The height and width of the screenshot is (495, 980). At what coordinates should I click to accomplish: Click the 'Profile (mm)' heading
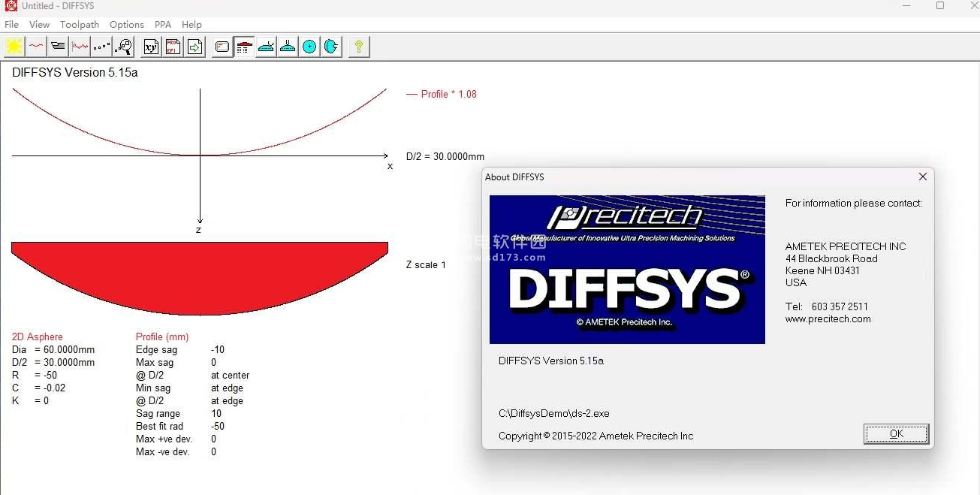click(x=162, y=337)
